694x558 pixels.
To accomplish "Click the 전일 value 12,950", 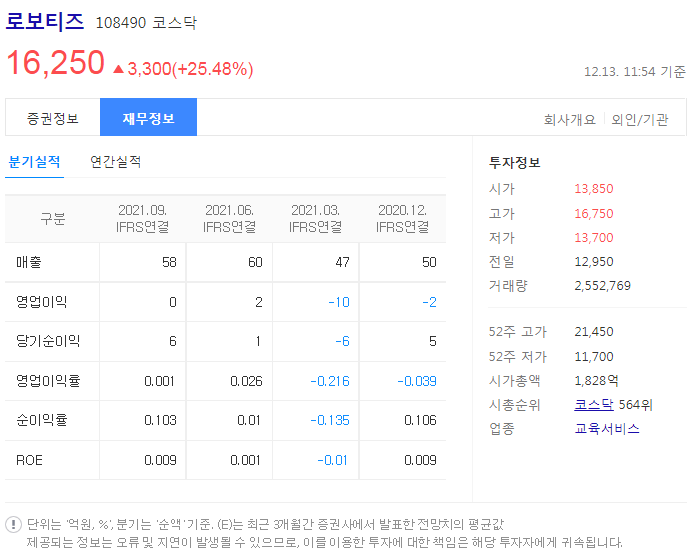I will click(x=594, y=262).
